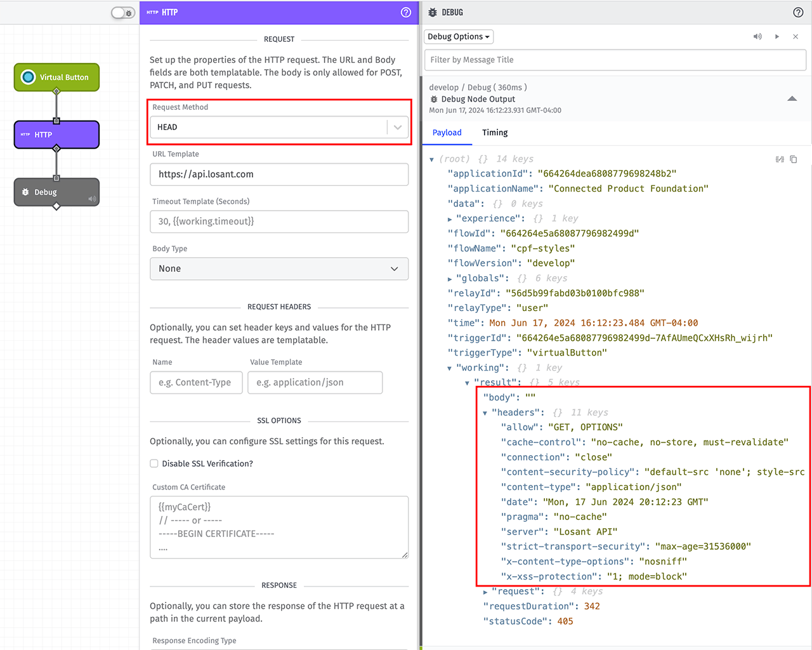Collapse the Debug Node Output message
The width and height of the screenshot is (812, 650).
pyautogui.click(x=792, y=98)
